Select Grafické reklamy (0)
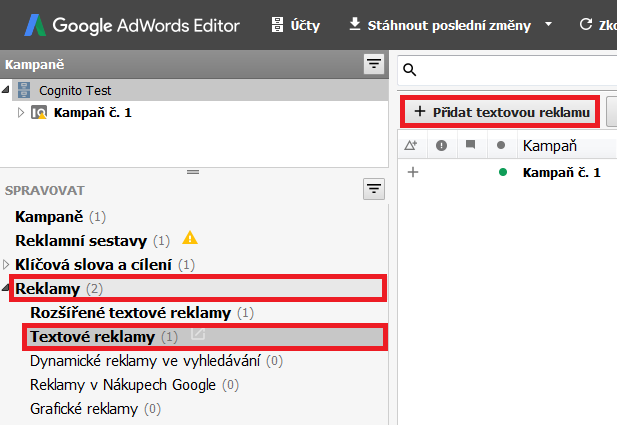 [95, 409]
